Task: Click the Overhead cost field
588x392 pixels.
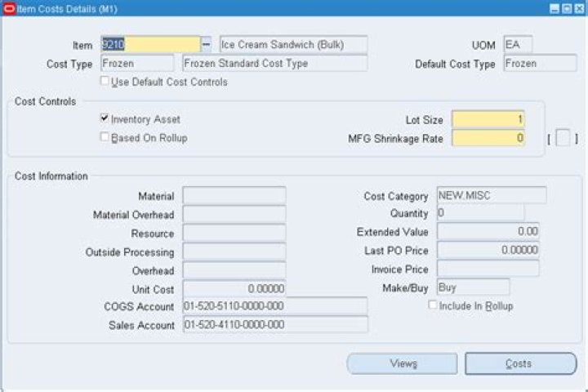Action: pos(234,270)
